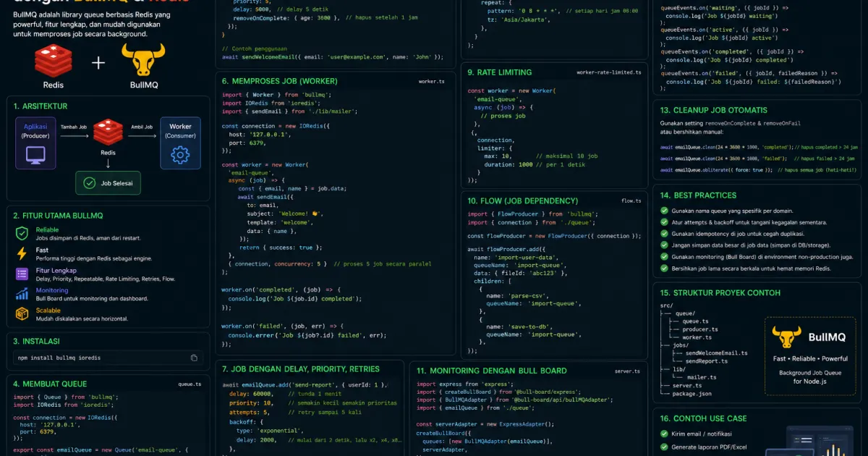This screenshot has height=456, width=868.
Task: Click the '4. MEMBUAT QUEUE' heading
Action: (x=50, y=384)
